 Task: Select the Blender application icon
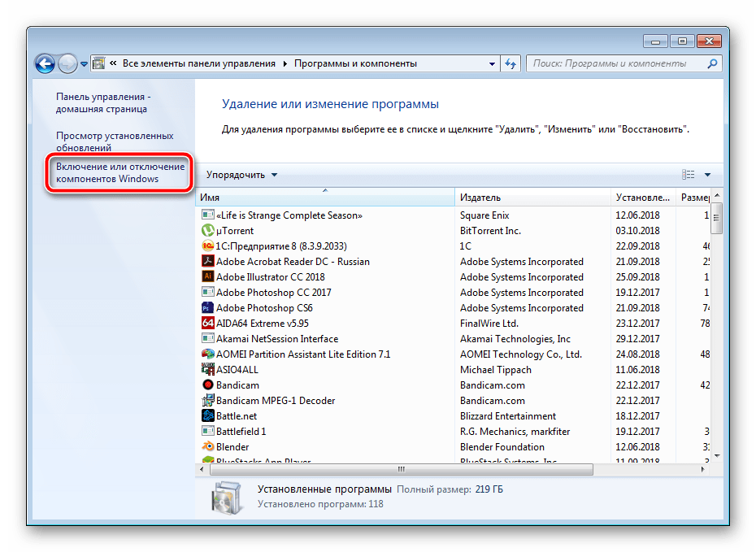[207, 447]
